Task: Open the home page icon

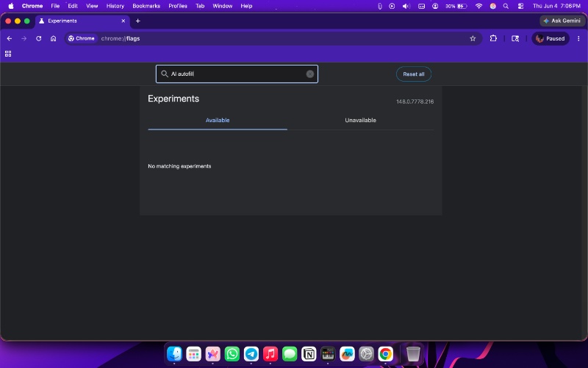Action: click(53, 38)
